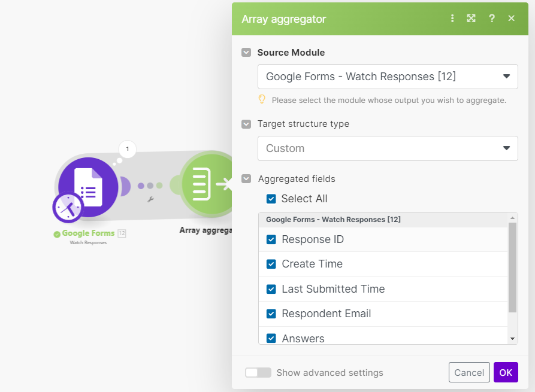Viewport: 535px width, 392px height.
Task: Close the Array aggregator panel
Action: (x=511, y=19)
